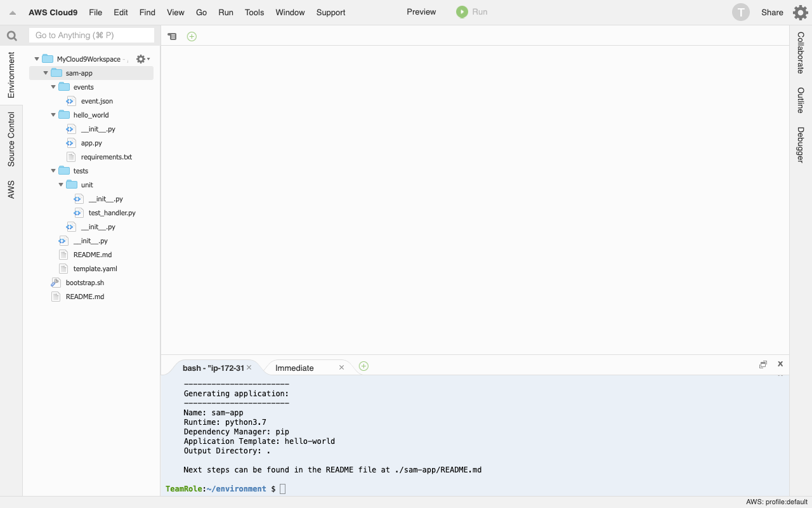Viewport: 812px width, 508px height.
Task: Collapse the hello_world folder
Action: tap(53, 115)
